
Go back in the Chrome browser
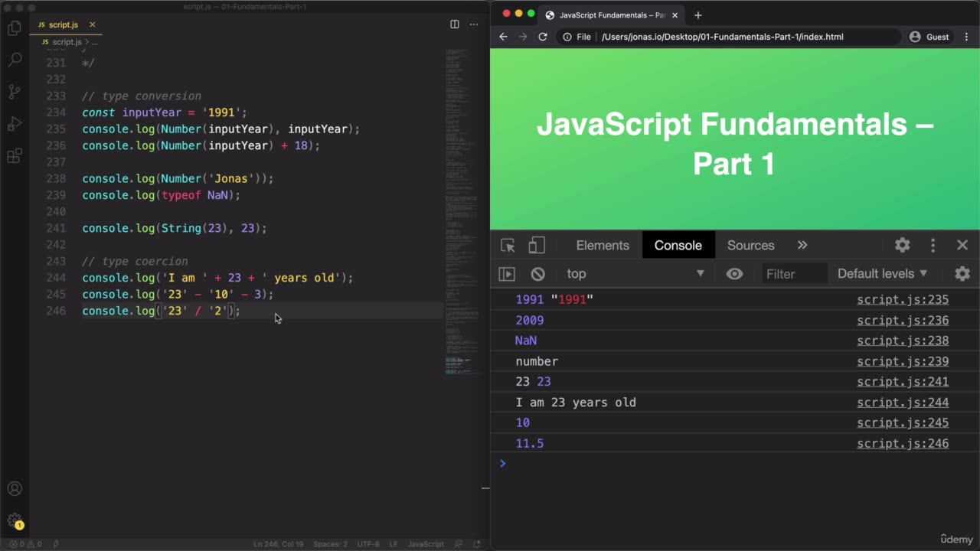(x=503, y=37)
